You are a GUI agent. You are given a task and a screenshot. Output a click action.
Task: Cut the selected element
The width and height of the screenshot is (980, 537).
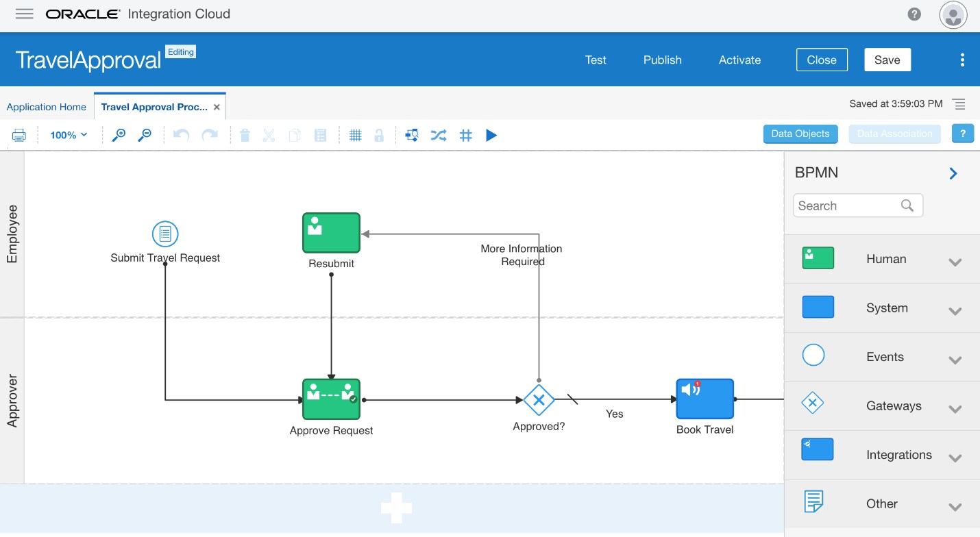[x=269, y=135]
